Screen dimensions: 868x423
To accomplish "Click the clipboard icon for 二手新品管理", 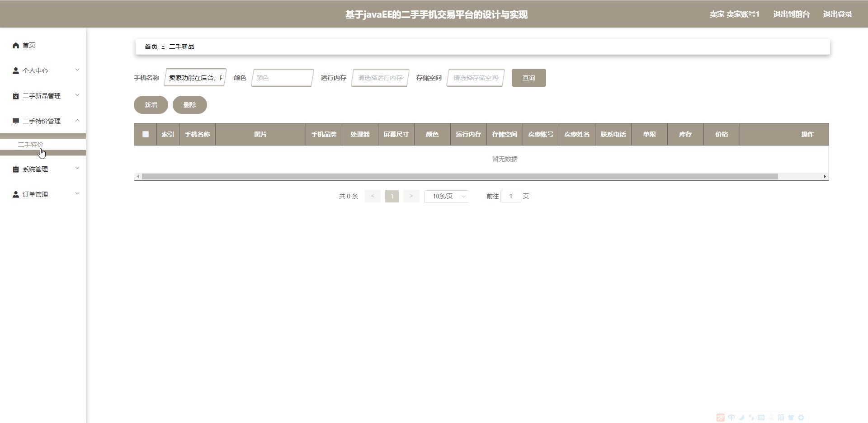I will (x=16, y=96).
